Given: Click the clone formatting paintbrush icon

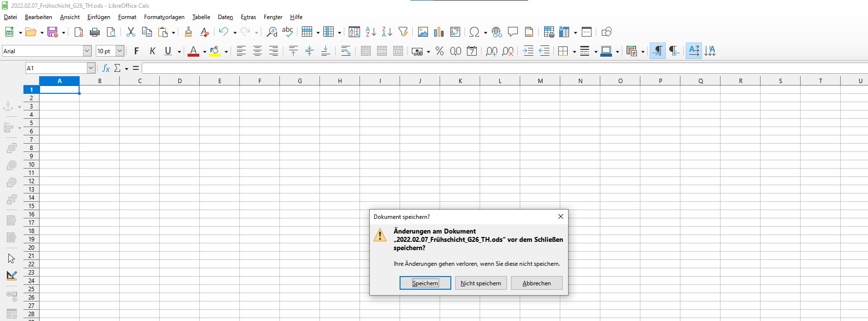Looking at the screenshot, I should tap(188, 32).
